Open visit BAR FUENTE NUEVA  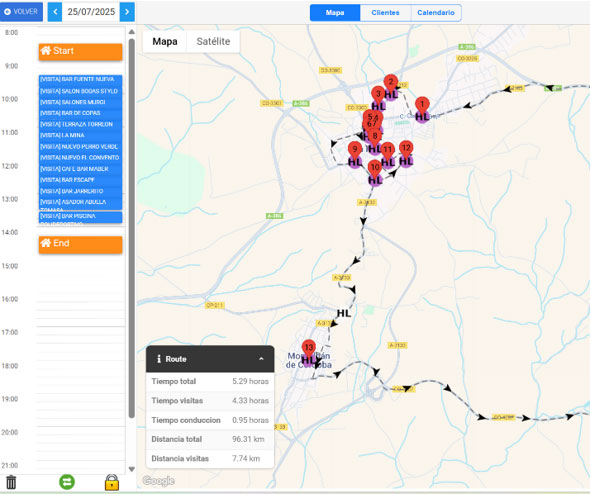tap(81, 80)
